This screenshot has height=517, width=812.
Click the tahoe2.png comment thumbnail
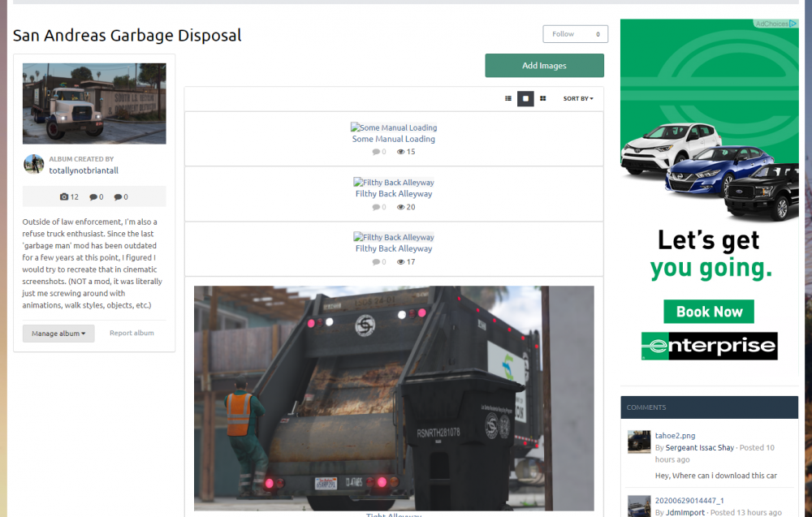point(639,442)
